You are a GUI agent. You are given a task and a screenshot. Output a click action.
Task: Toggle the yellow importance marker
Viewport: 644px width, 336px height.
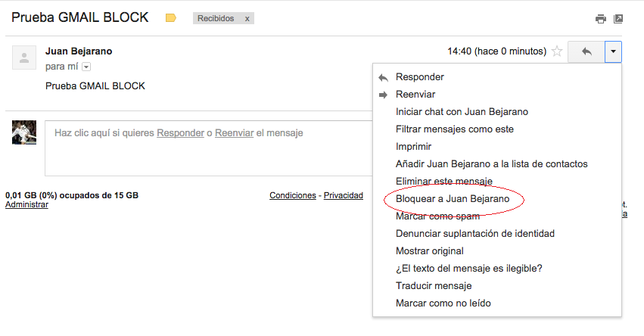(x=171, y=18)
